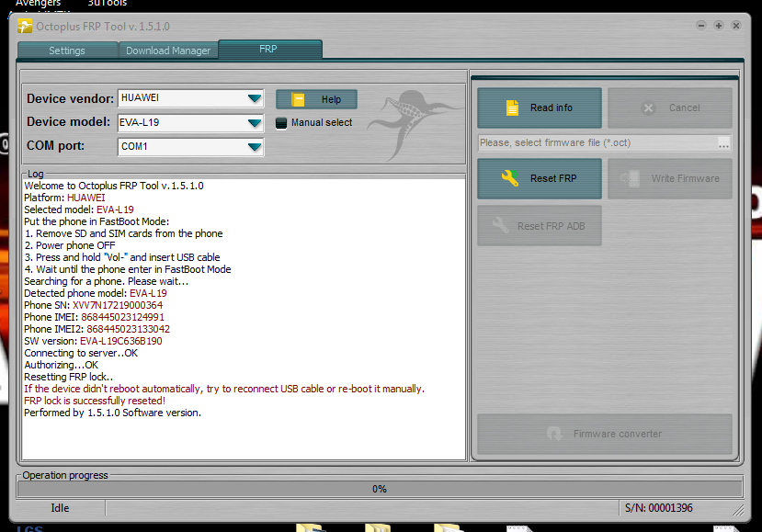
Task: Click the Avengers desktop shortcut label
Action: pyautogui.click(x=38, y=4)
